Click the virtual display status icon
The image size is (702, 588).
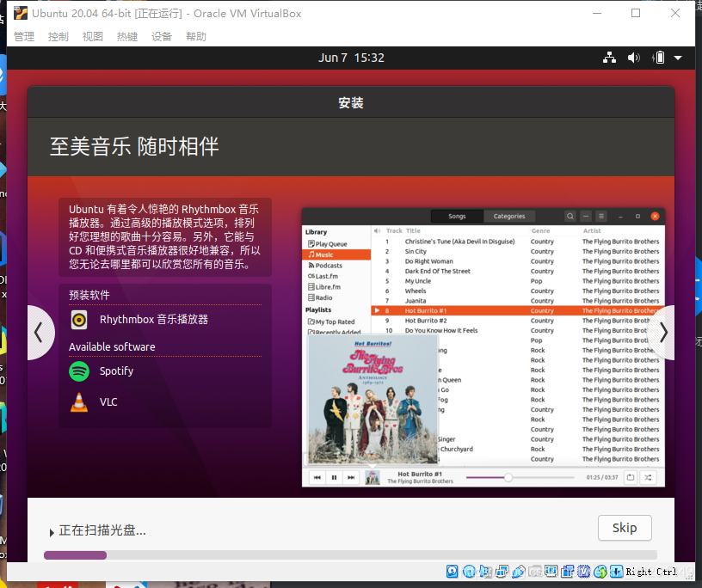click(x=551, y=571)
